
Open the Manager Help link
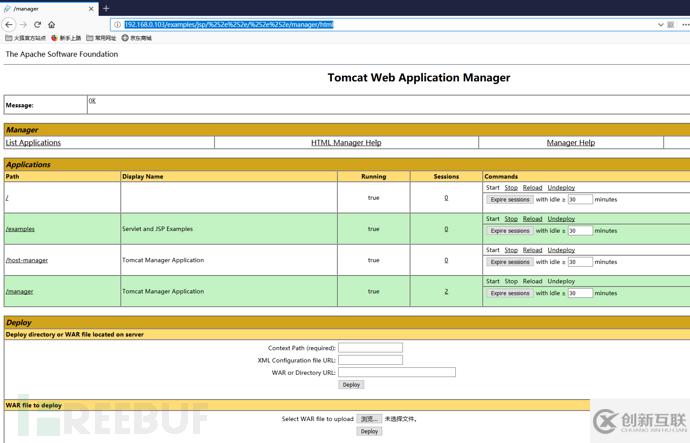[571, 143]
